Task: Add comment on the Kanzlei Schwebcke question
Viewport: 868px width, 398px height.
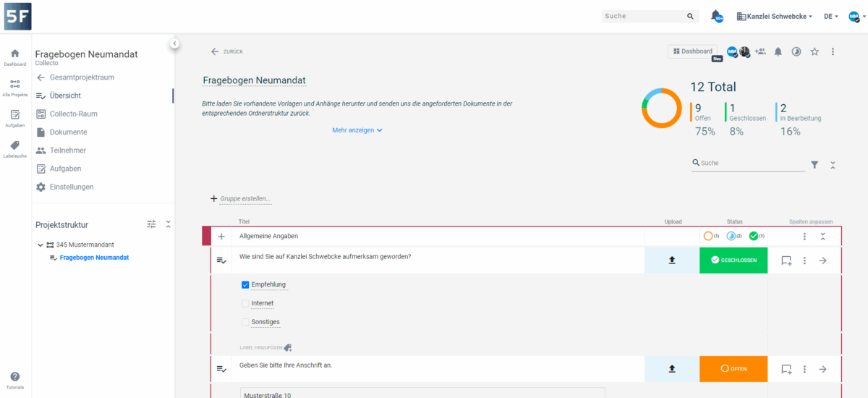Action: click(x=786, y=261)
